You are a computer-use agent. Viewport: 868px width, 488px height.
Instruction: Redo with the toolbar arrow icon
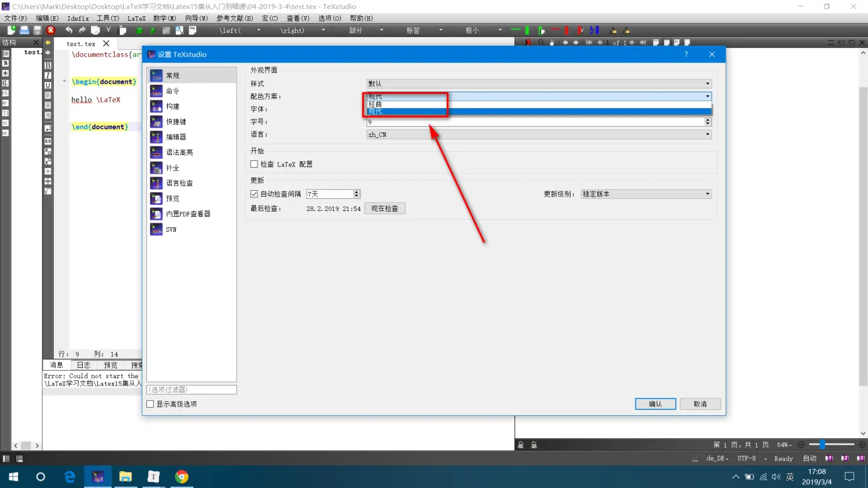point(82,30)
